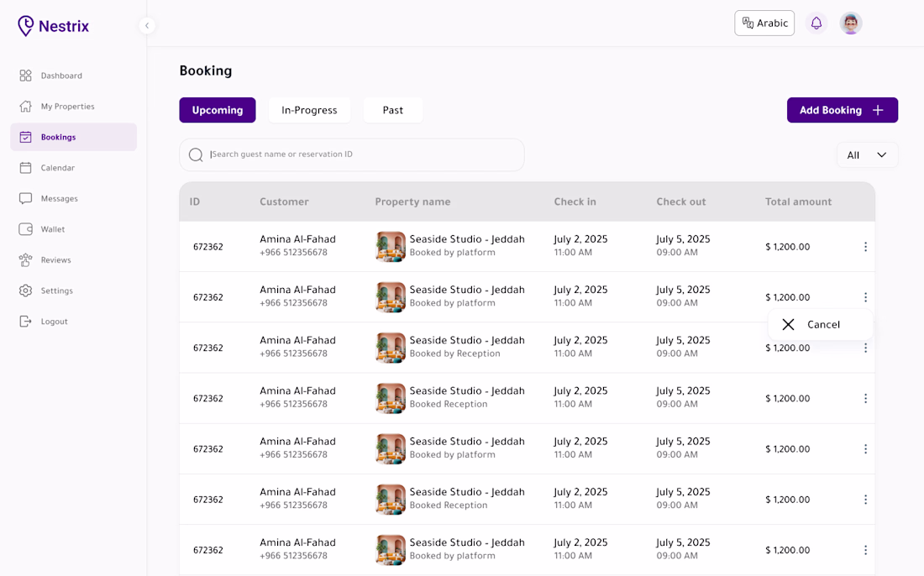Click the Property name column header
The image size is (924, 576).
pos(412,202)
